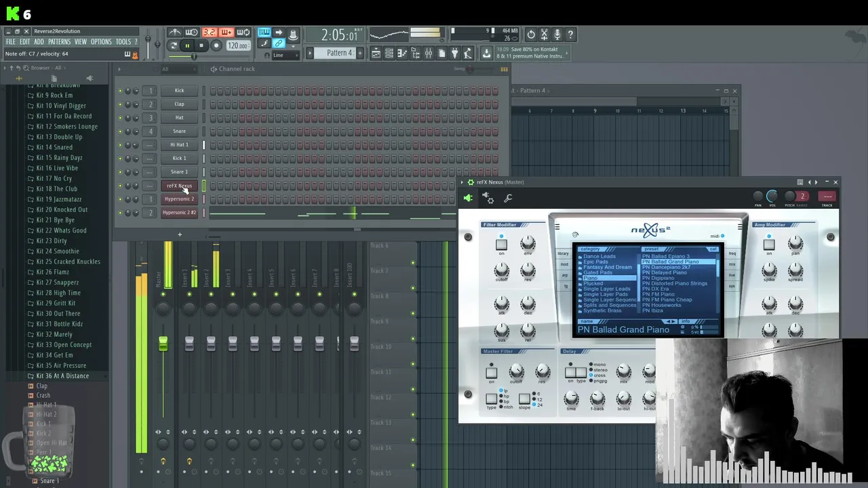The height and width of the screenshot is (488, 868).
Task: Toggle the overdub recording button
Action: 226,33
